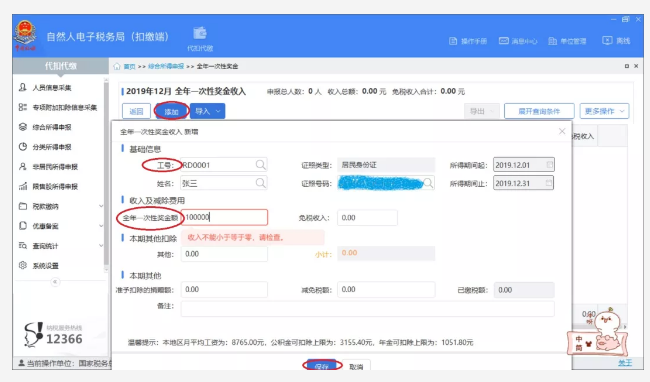Open the 更多操作 dropdown

604,111
